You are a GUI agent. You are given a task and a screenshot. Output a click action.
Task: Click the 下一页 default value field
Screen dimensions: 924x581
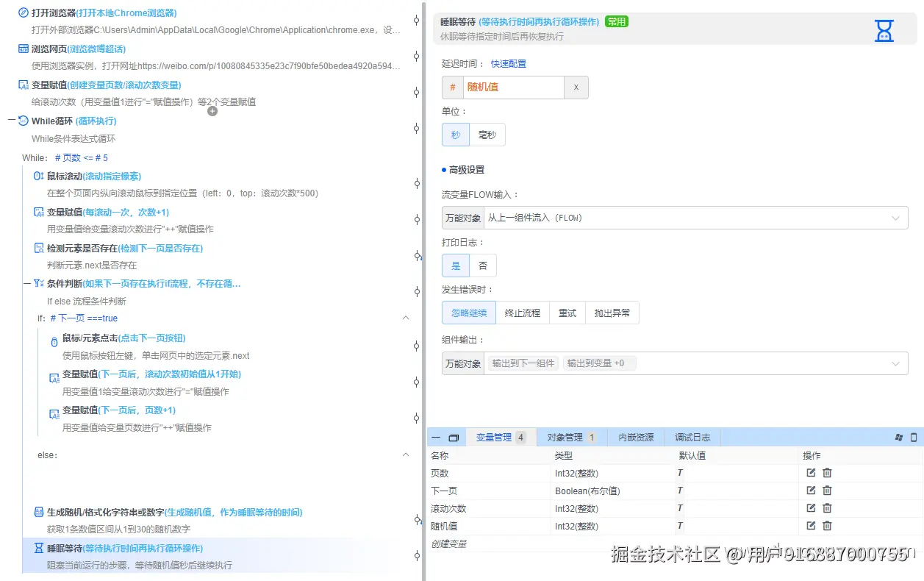coord(737,491)
